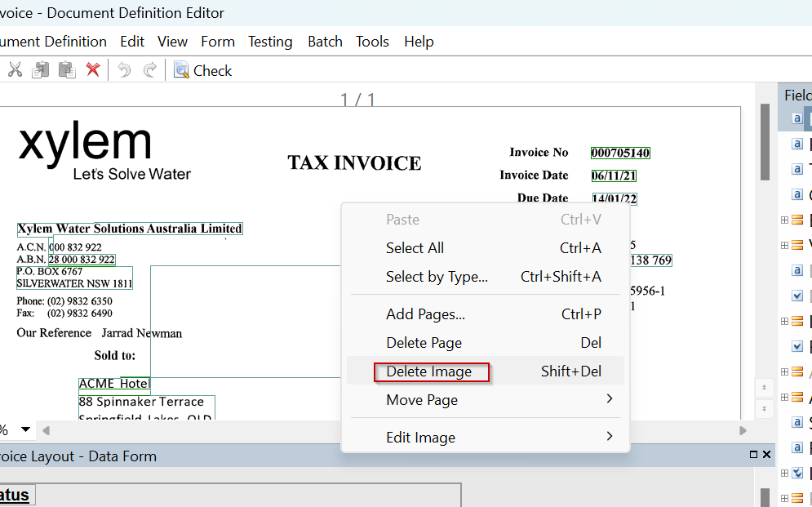Viewport: 812px width, 507px height.
Task: Click the 138 769 field box
Action: pyautogui.click(x=650, y=260)
